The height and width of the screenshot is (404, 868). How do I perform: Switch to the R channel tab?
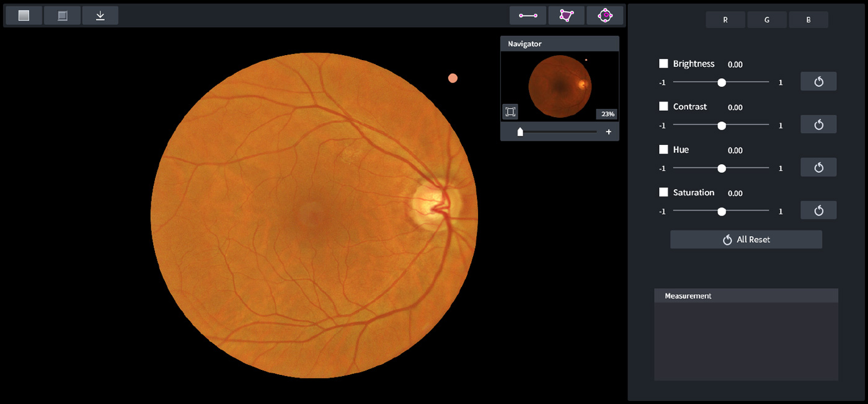(725, 20)
